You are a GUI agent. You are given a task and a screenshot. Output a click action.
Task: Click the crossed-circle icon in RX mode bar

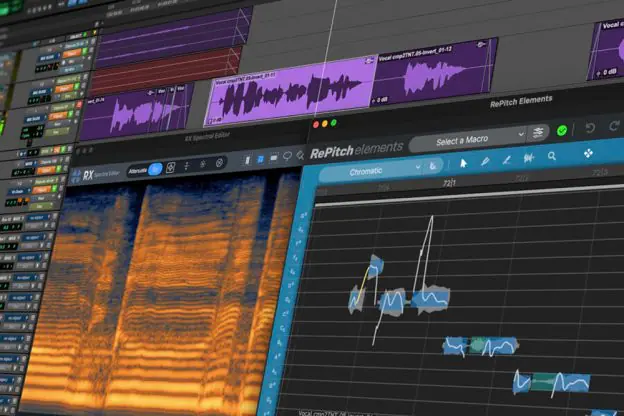219,163
